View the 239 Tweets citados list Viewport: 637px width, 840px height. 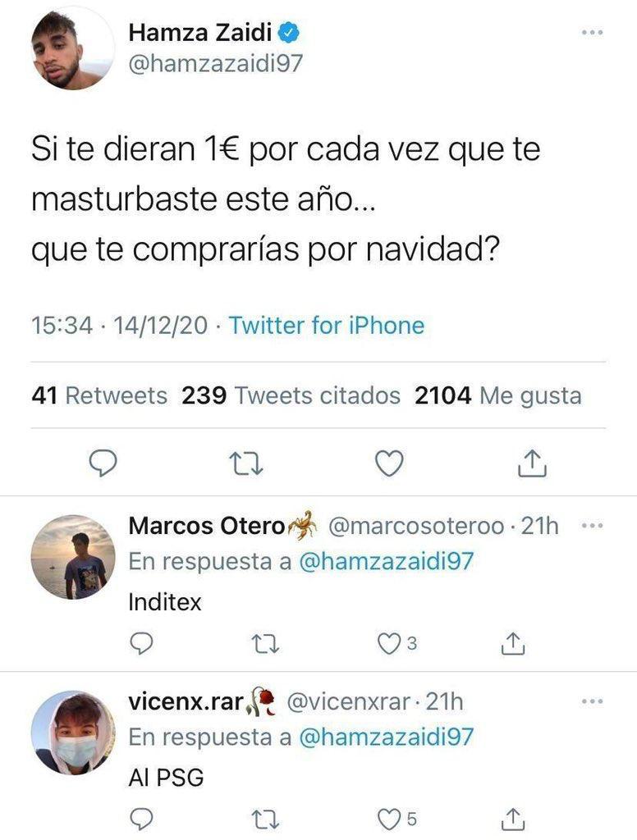point(291,396)
